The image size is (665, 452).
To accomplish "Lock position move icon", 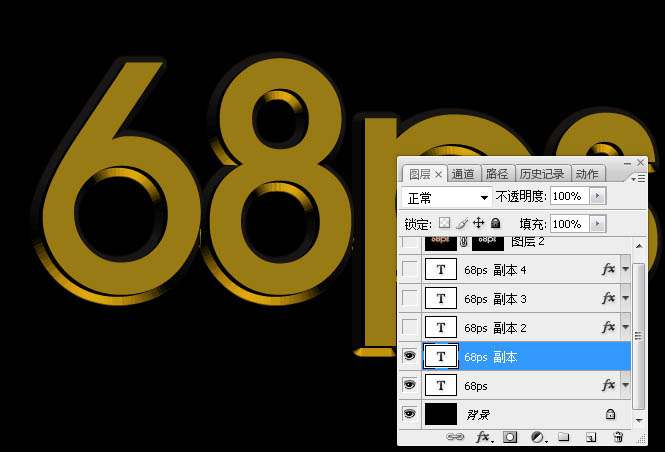I will [478, 223].
